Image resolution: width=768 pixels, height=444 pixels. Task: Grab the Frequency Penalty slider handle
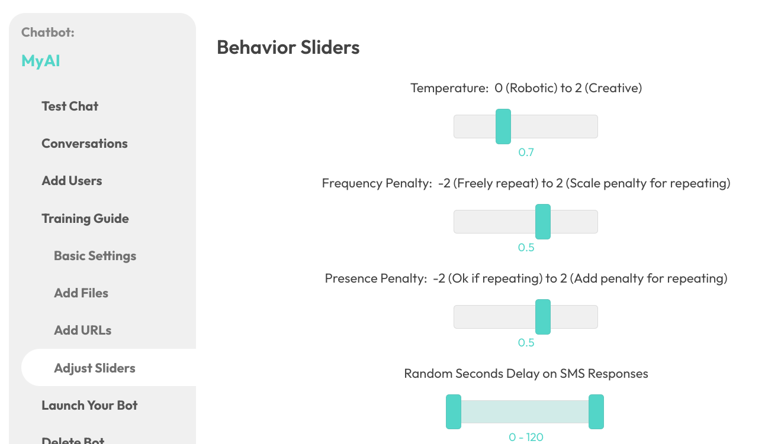click(x=543, y=221)
